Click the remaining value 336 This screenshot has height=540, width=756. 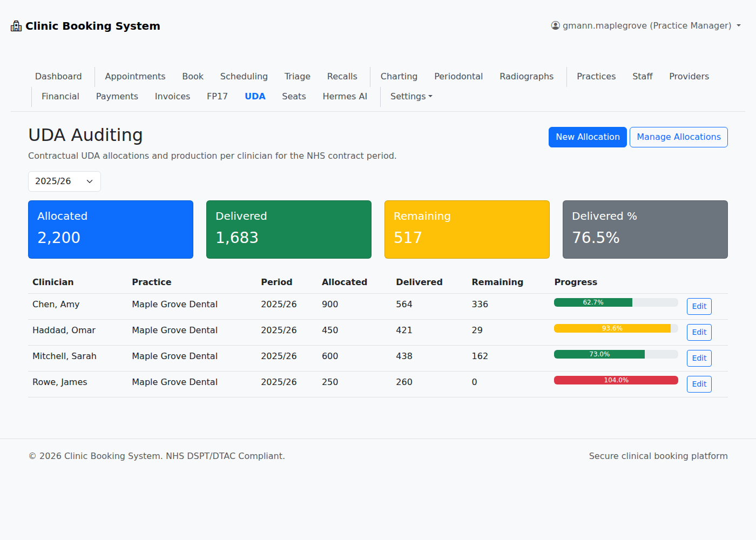(x=480, y=304)
